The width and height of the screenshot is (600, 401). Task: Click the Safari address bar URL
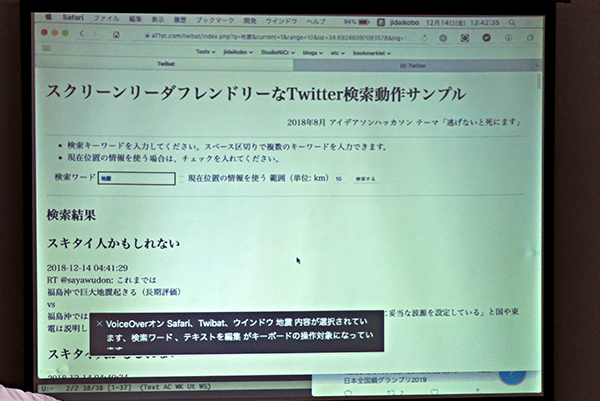(277, 37)
